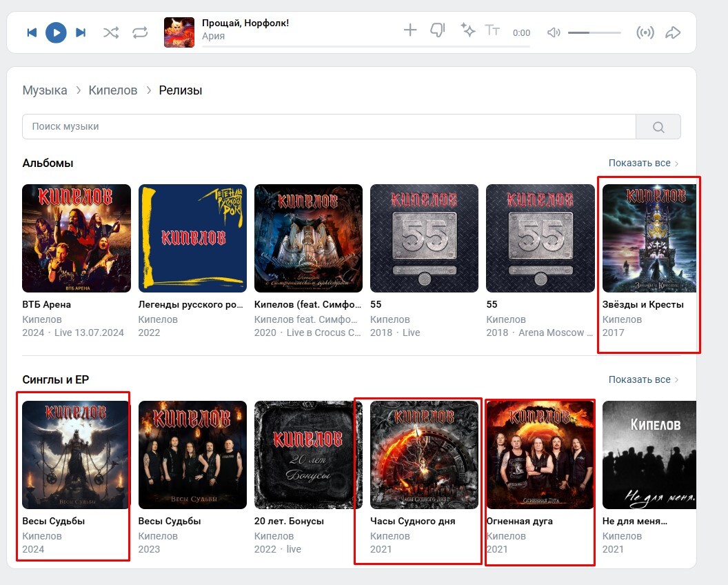Open 20 лет. Бонусы cover
This screenshot has height=585, width=728.
tap(308, 455)
